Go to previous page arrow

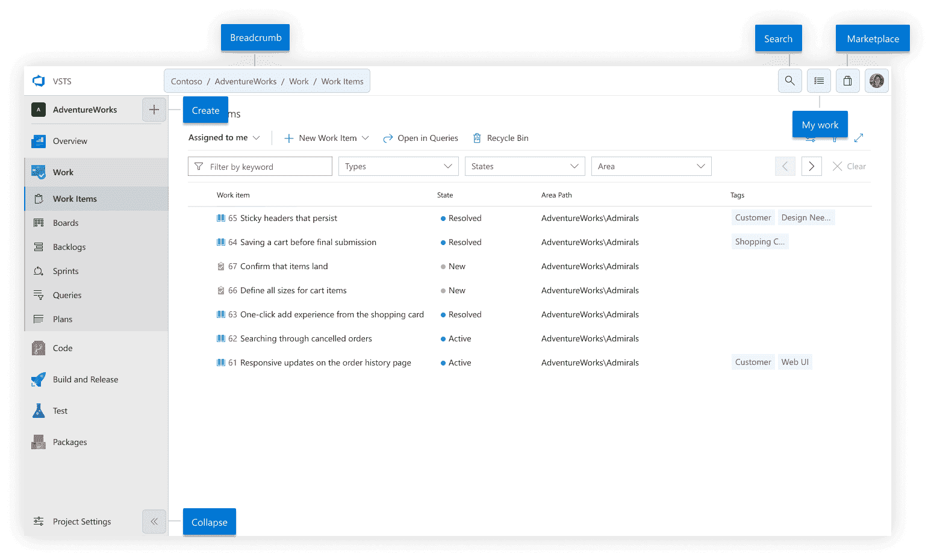(x=785, y=166)
